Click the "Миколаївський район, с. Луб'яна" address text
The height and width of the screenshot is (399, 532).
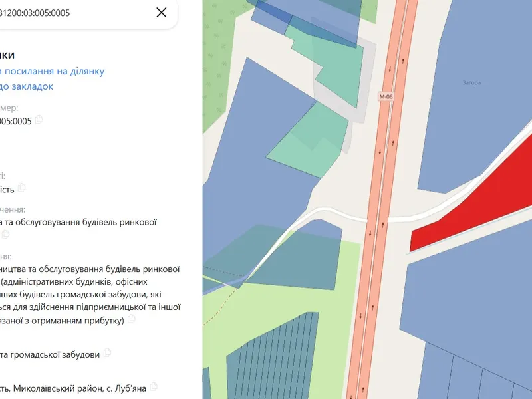coord(80,388)
